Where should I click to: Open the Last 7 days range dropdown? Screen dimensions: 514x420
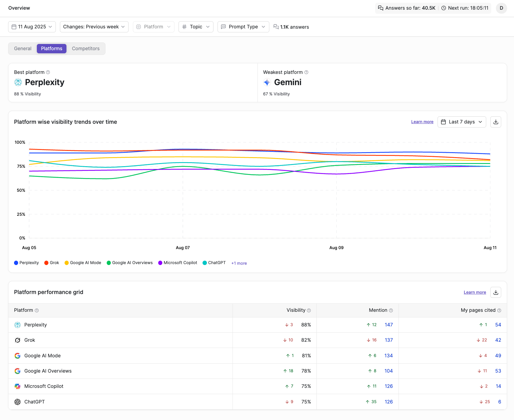click(462, 122)
